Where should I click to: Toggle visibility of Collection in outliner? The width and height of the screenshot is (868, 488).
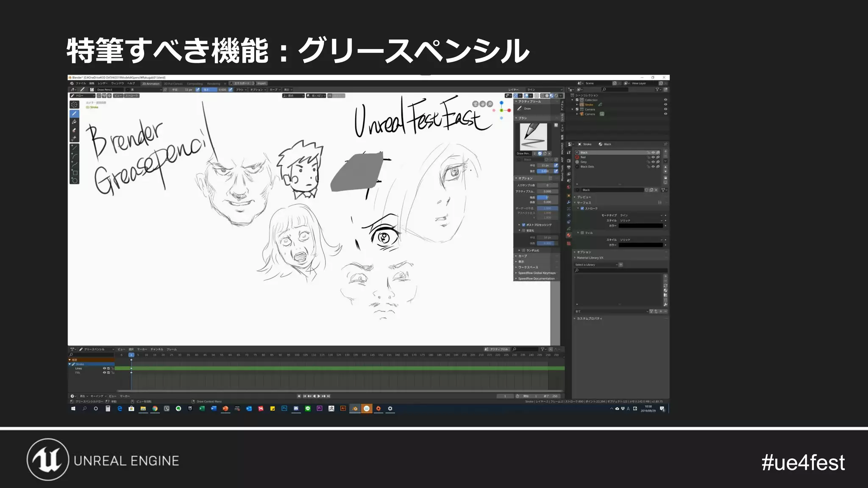pos(665,100)
